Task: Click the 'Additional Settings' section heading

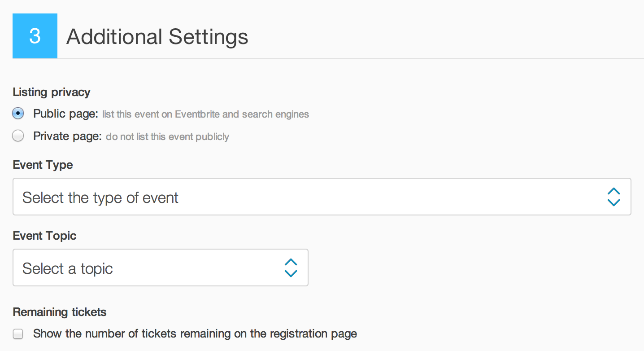Action: [x=157, y=37]
